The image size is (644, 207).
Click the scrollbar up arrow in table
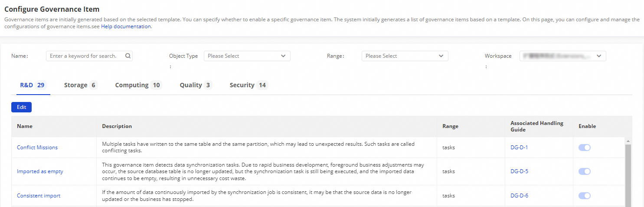pyautogui.click(x=628, y=141)
